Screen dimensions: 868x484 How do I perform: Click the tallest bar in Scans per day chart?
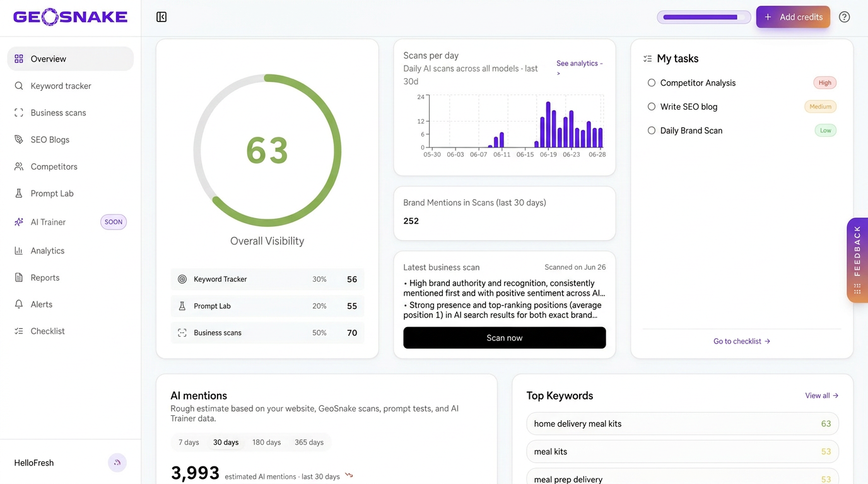tap(548, 125)
